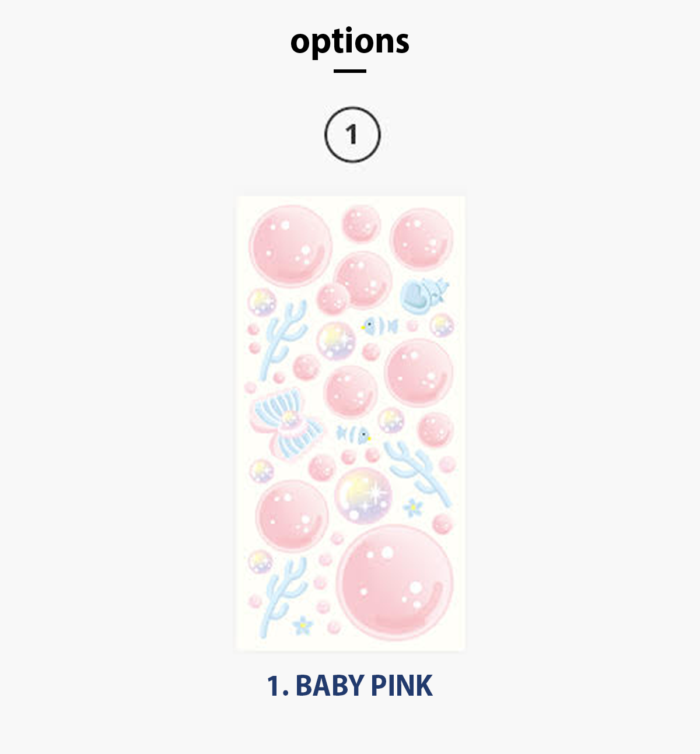The width and height of the screenshot is (700, 754).
Task: Click the black underline beneath options heading
Action: coord(350,71)
